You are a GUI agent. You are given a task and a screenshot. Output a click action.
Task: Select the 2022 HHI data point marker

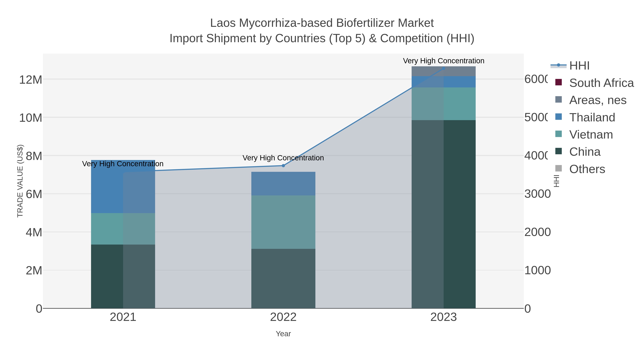[x=283, y=166]
